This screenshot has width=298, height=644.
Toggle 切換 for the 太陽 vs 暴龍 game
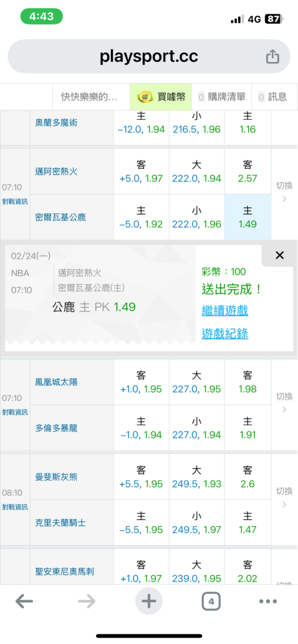coord(284,403)
